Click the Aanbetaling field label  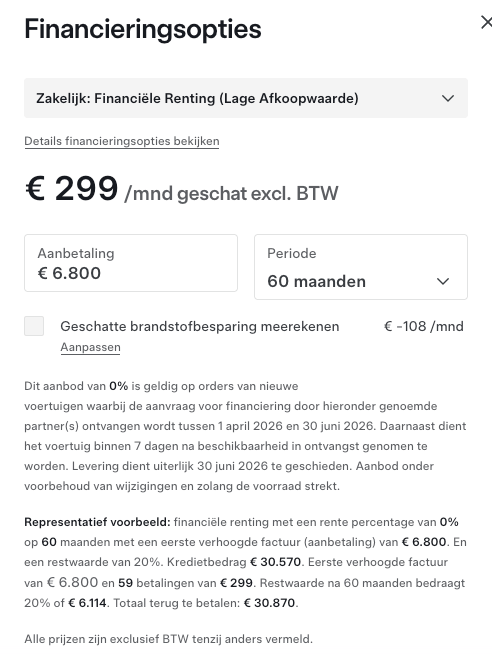(76, 253)
